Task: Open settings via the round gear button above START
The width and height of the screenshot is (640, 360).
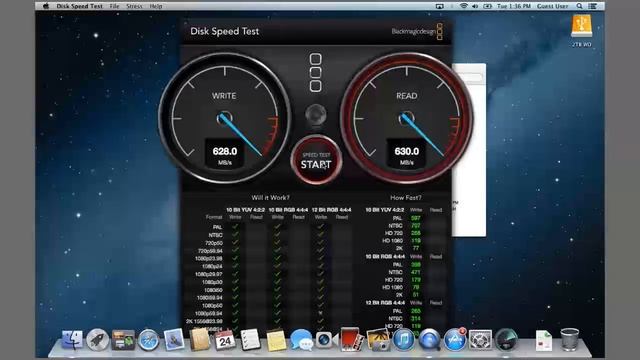Action: pyautogui.click(x=316, y=115)
